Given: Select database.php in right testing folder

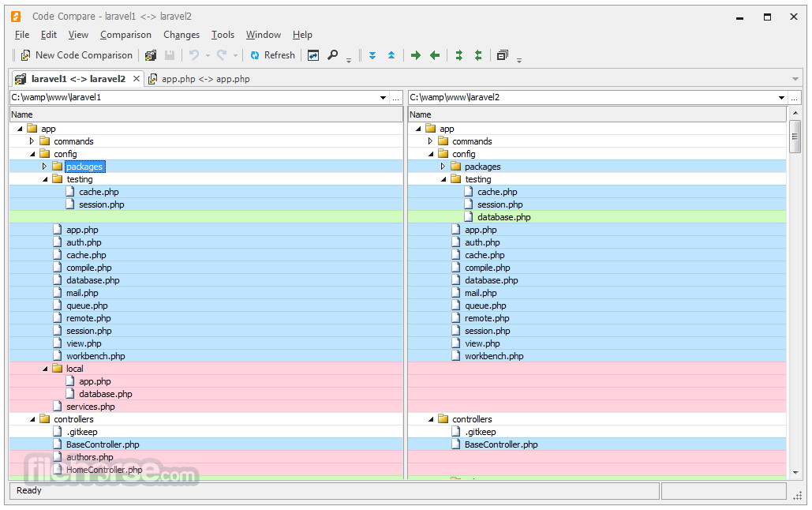Looking at the screenshot, I should tap(504, 217).
